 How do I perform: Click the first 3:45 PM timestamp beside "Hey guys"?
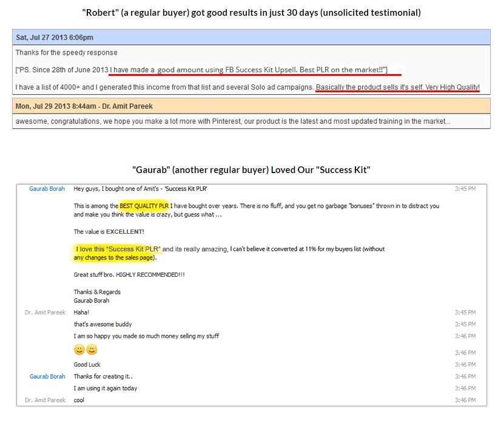[x=465, y=189]
